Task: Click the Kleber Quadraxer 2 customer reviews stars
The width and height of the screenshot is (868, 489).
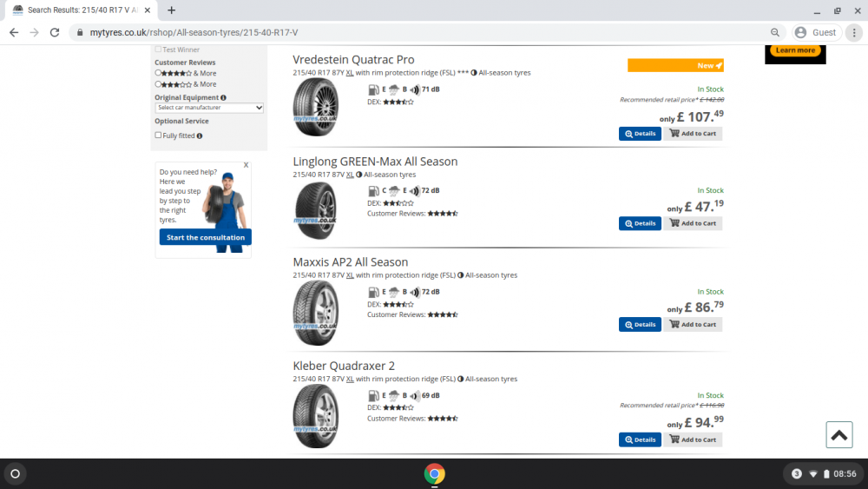Action: pos(443,419)
